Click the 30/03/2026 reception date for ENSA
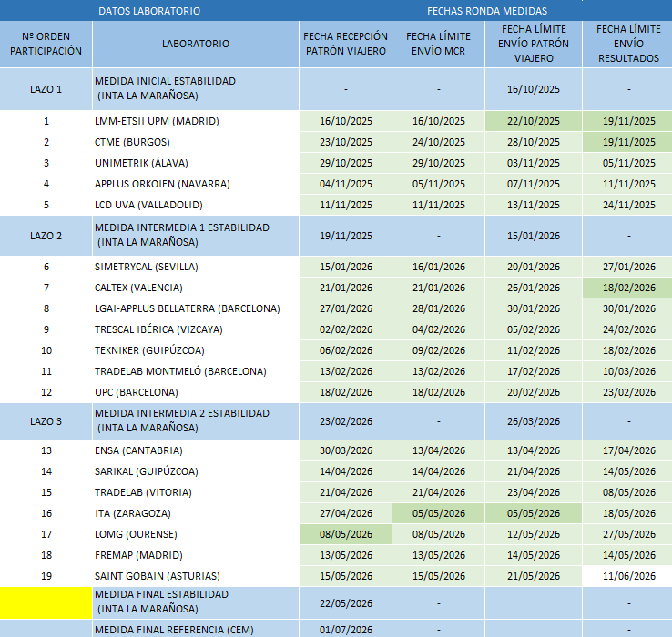The height and width of the screenshot is (637, 672). 345,450
